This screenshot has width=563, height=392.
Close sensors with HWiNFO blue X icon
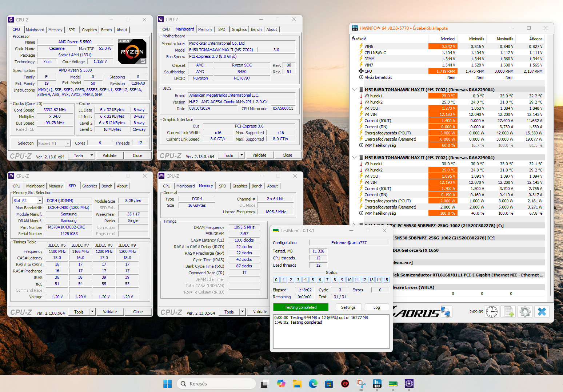tap(542, 312)
